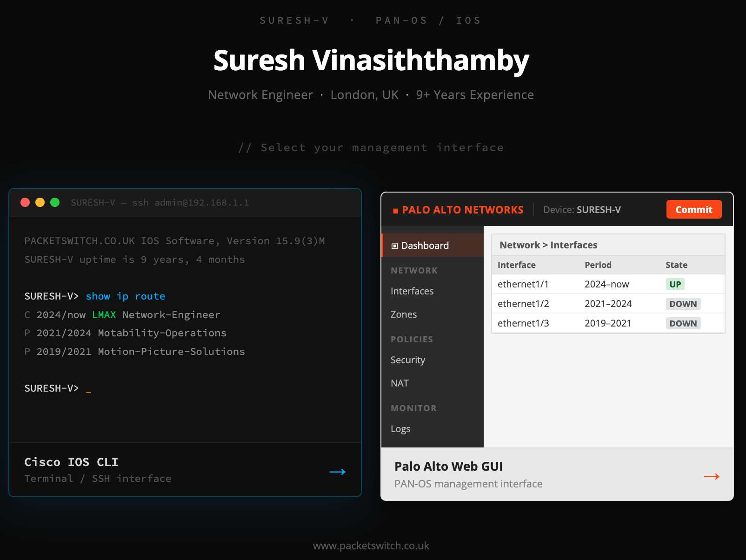746x560 pixels.
Task: Click the orange Palo Alto Networks logo square
Action: pos(395,211)
